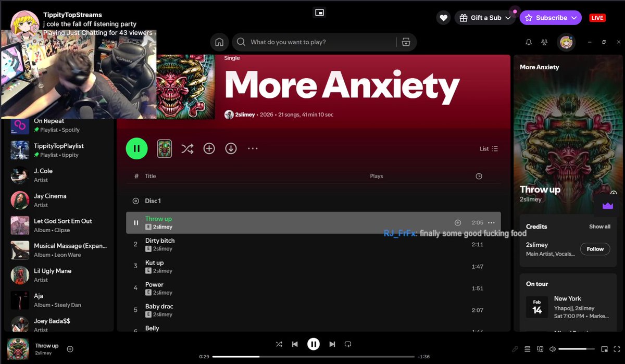Open the Musical Massage album by Leon Ware
Image resolution: width=625 pixels, height=364 pixels.
[59, 250]
